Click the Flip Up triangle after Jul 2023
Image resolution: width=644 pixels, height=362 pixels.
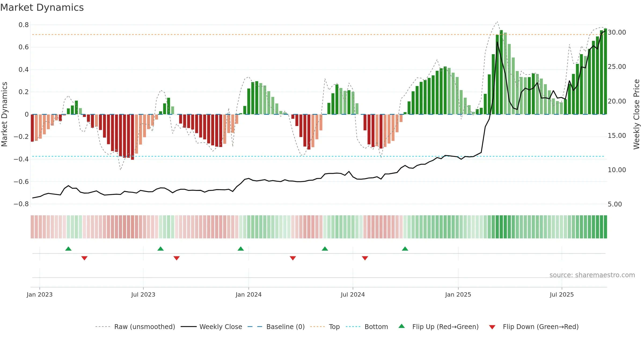coord(160,249)
